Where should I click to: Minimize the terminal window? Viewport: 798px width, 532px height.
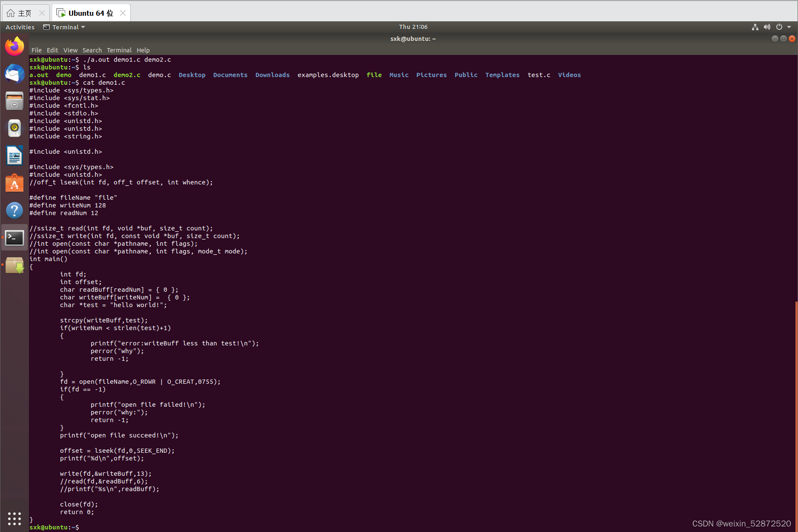click(775, 39)
